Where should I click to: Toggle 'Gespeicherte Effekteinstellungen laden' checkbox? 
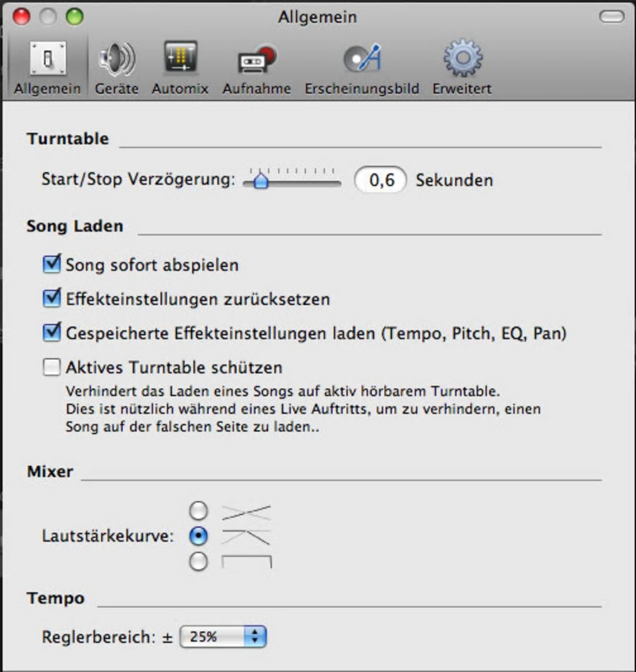pyautogui.click(x=52, y=333)
